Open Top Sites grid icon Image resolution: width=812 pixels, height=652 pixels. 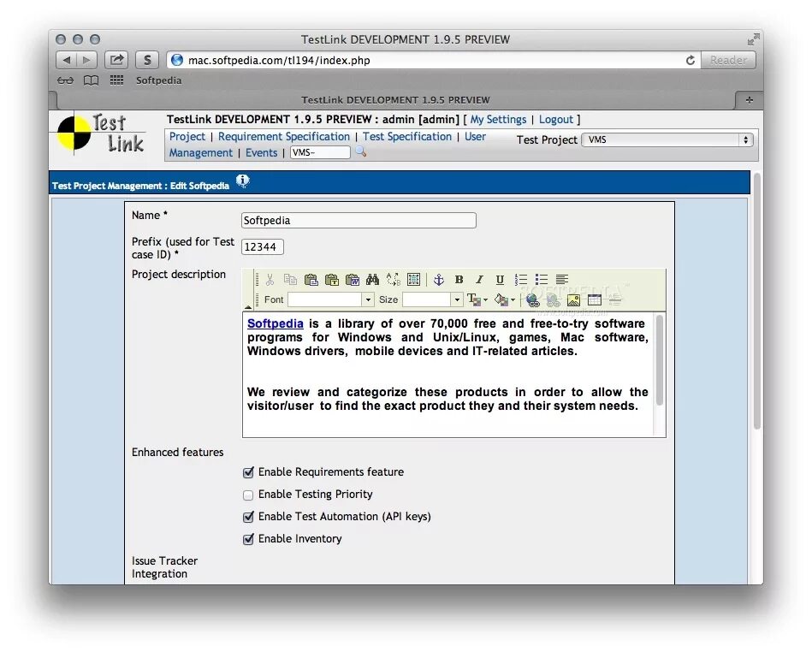[x=116, y=80]
